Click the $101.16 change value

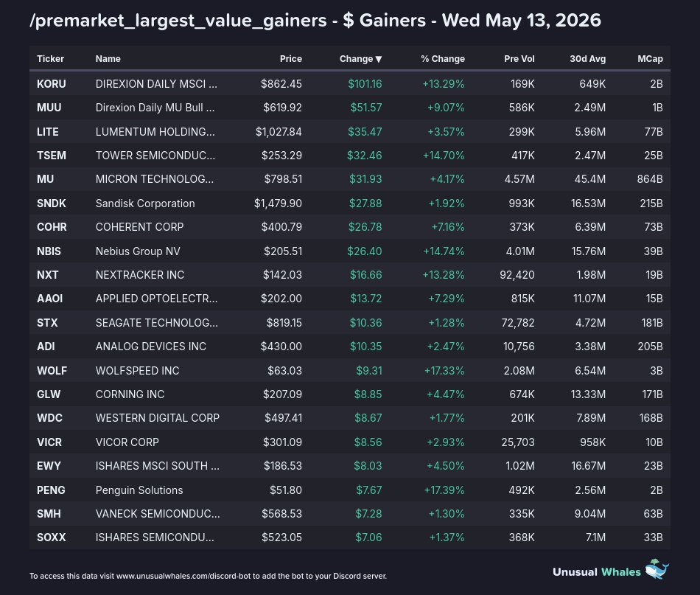point(365,84)
